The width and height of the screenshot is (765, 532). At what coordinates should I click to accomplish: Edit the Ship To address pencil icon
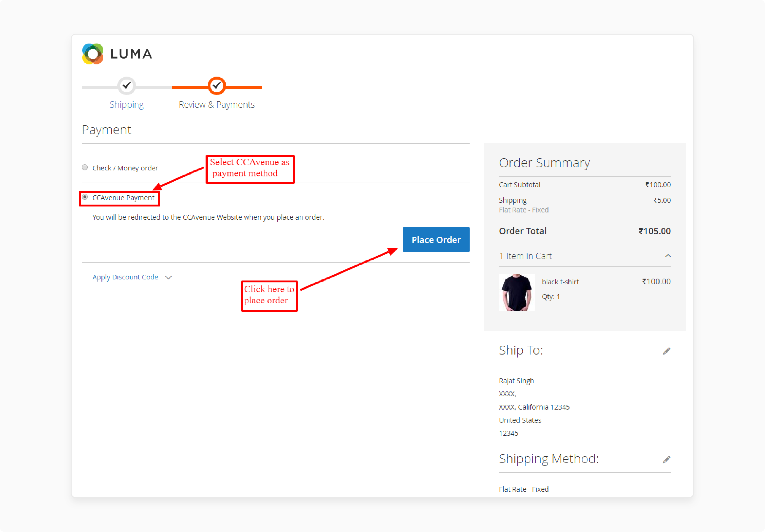pyautogui.click(x=667, y=351)
